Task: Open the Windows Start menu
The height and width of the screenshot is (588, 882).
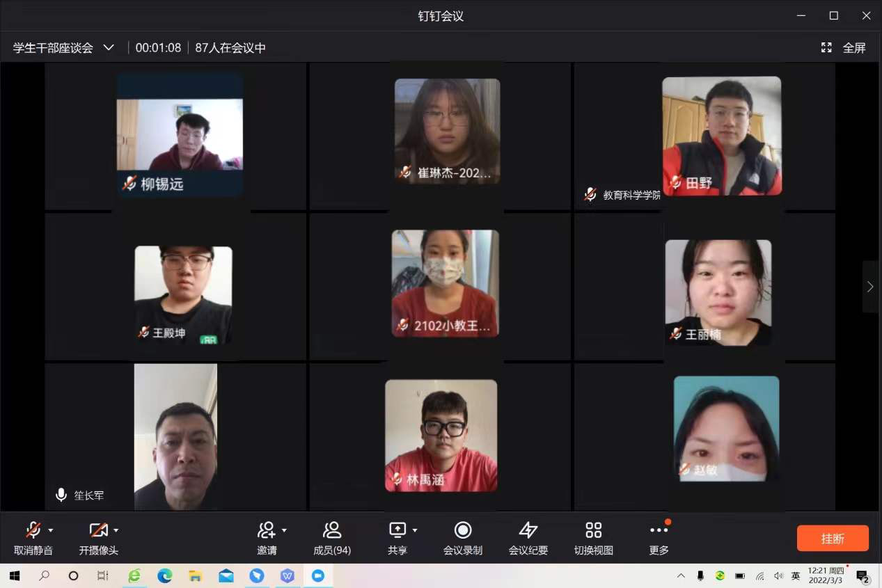Action: click(x=15, y=575)
